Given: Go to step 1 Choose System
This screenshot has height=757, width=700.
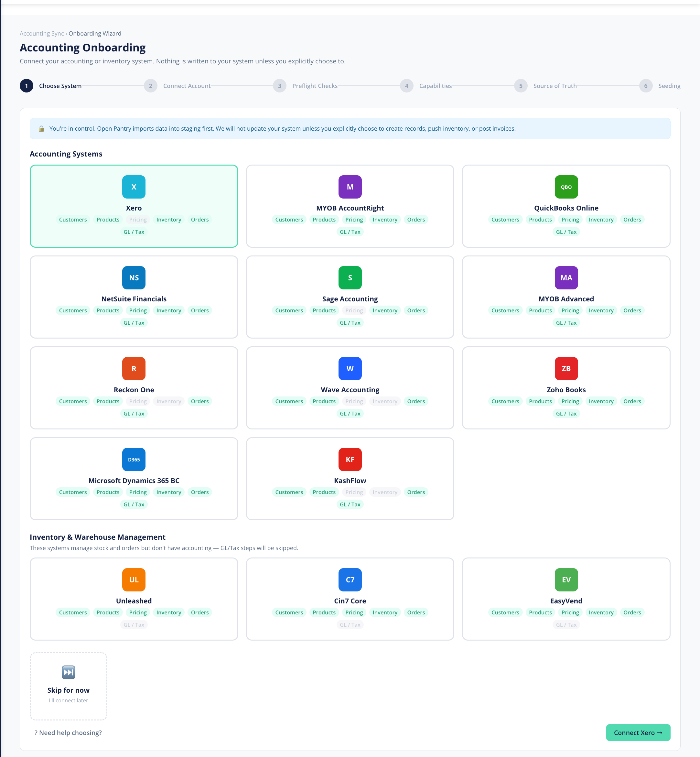Looking at the screenshot, I should tap(51, 86).
